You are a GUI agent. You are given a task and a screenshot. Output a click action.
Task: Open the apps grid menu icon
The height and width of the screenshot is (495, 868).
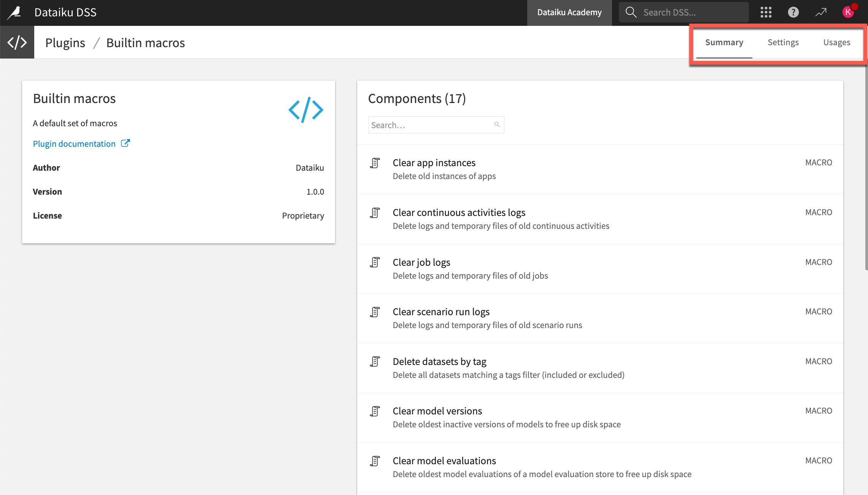(x=765, y=12)
